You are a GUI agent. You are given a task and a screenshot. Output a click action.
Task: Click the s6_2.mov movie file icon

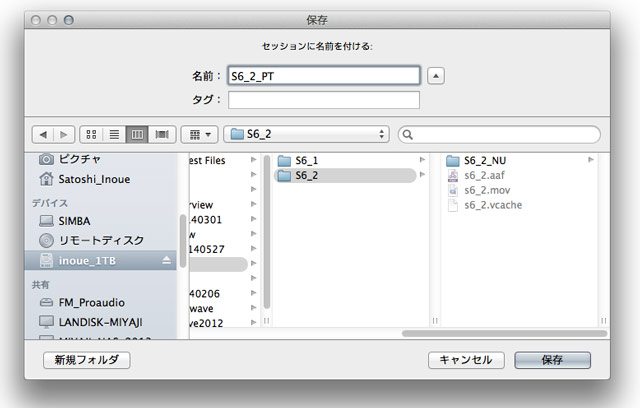[x=453, y=191]
